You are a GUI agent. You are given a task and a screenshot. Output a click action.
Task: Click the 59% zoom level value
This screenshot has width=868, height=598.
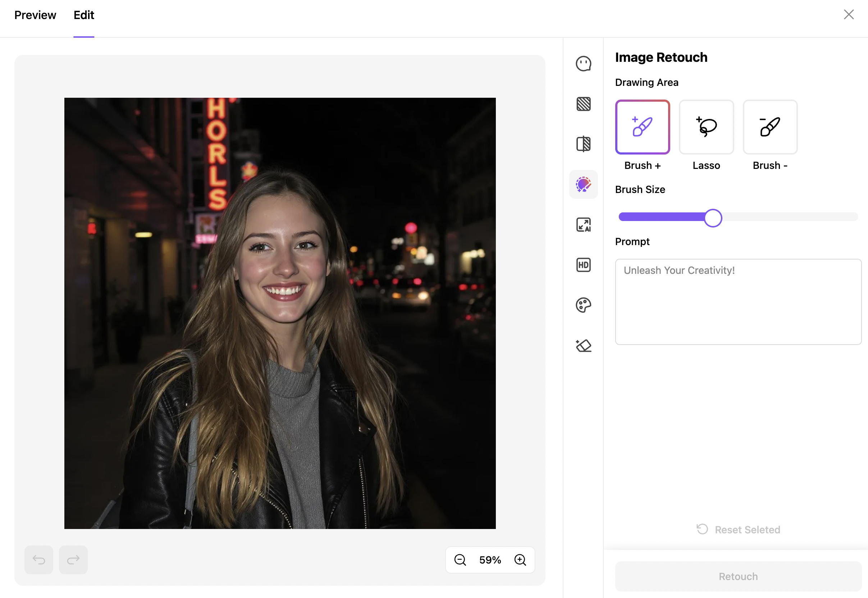pyautogui.click(x=490, y=560)
